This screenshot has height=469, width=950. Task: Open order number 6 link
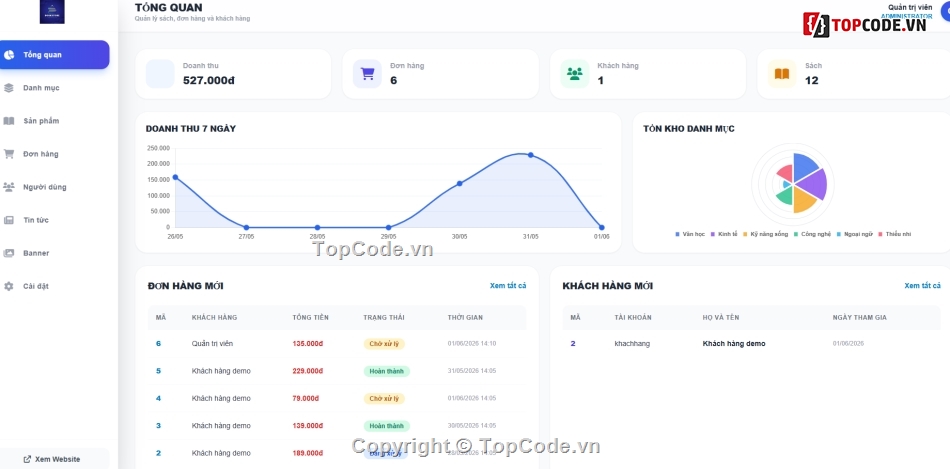coord(159,344)
